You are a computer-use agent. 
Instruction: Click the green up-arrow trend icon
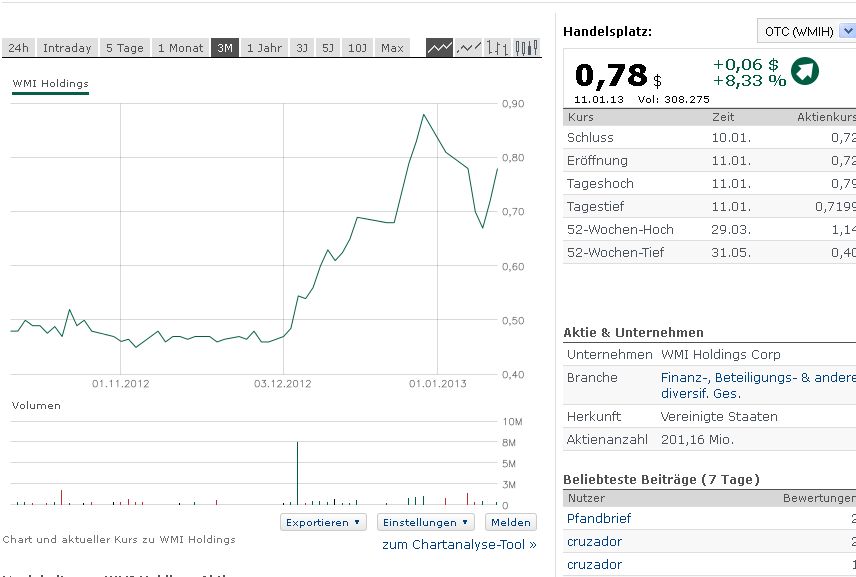805,71
